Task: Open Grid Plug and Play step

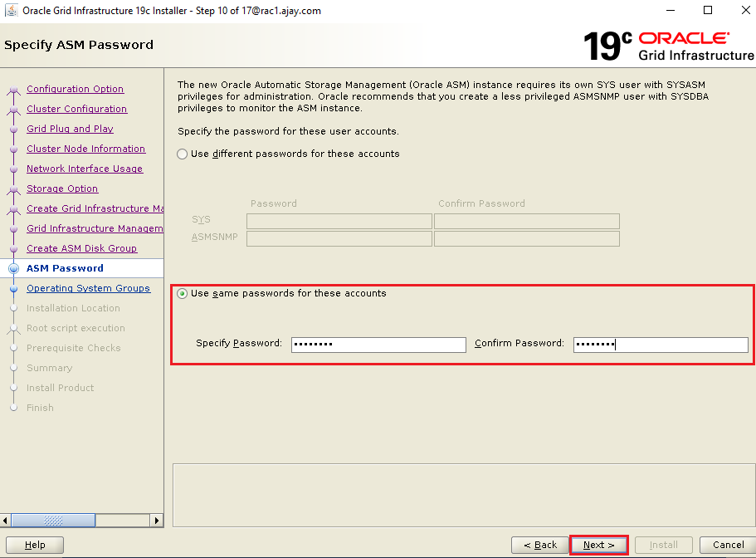Action: (70, 129)
